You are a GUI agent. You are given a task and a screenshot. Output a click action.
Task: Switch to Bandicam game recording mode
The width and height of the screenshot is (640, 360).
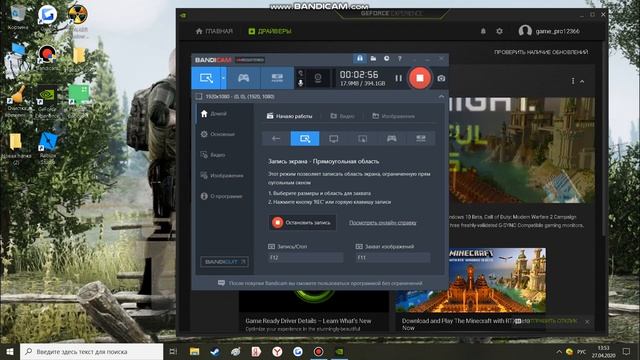243,78
